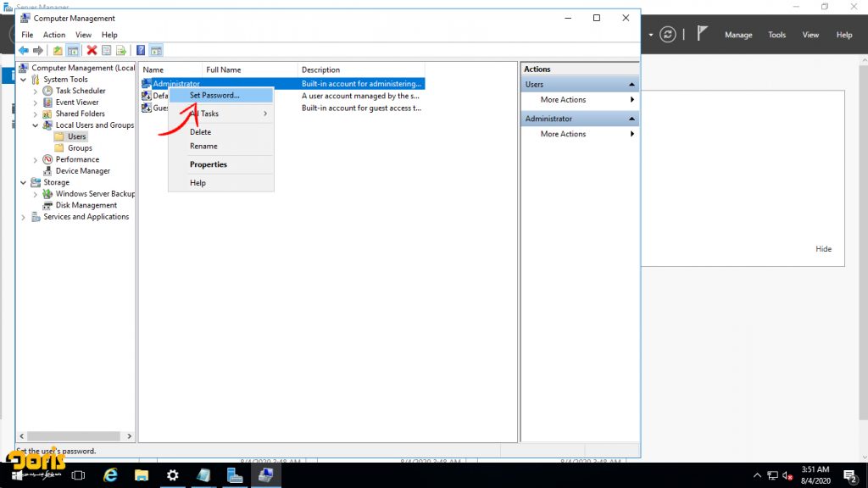868x488 pixels.
Task: Choose Set Password... from context menu
Action: pyautogui.click(x=221, y=95)
